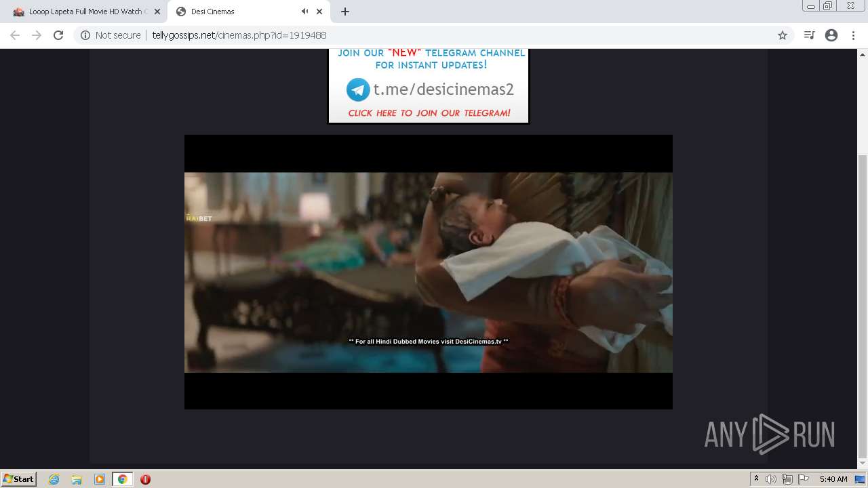Open network status tray icon
The image size is (868, 488).
click(x=787, y=479)
